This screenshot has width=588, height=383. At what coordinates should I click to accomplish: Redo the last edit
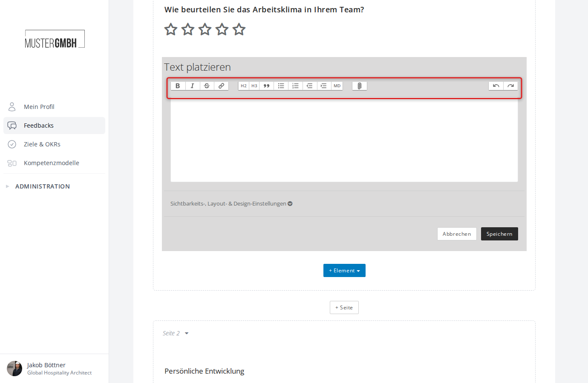click(510, 86)
